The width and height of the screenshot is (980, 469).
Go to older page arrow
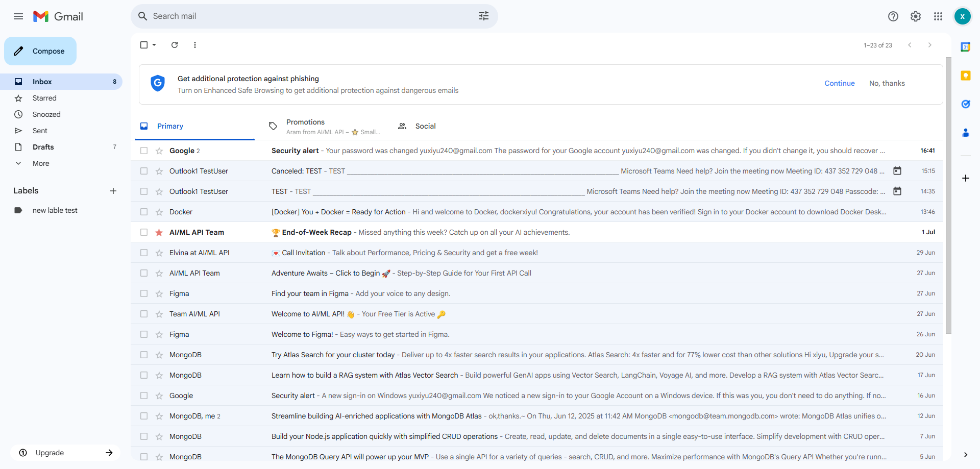tap(930, 45)
